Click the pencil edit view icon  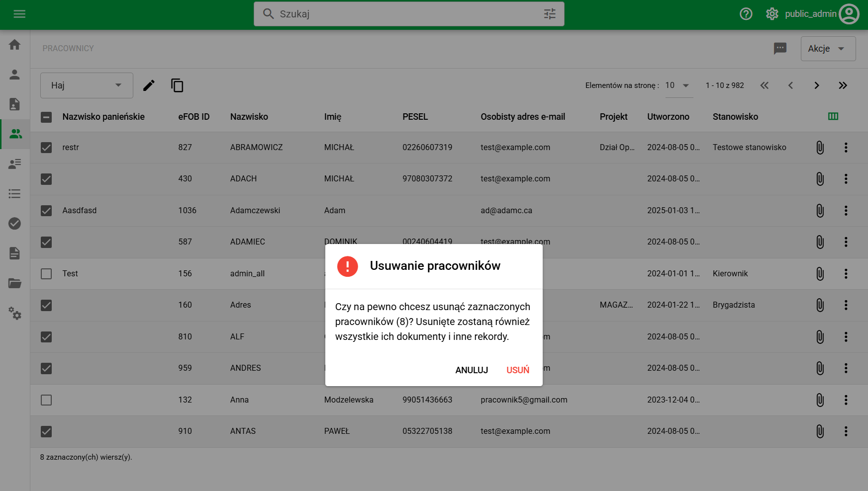(x=149, y=85)
